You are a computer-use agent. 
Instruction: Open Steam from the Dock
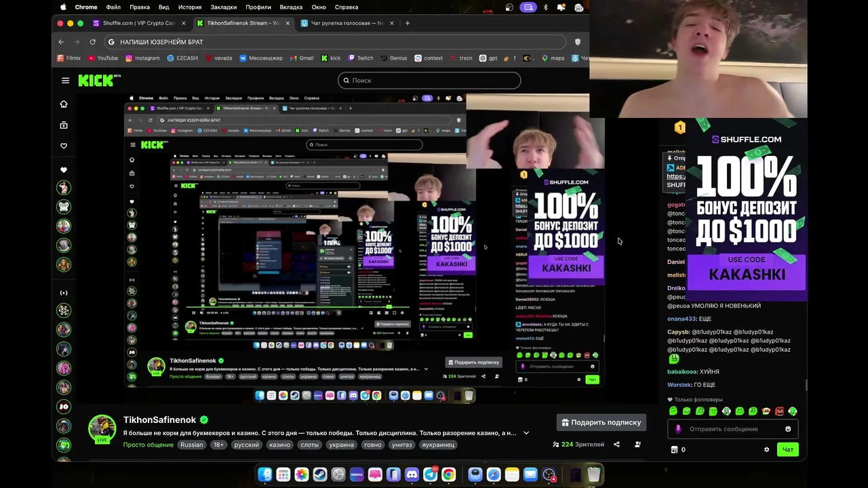click(320, 475)
